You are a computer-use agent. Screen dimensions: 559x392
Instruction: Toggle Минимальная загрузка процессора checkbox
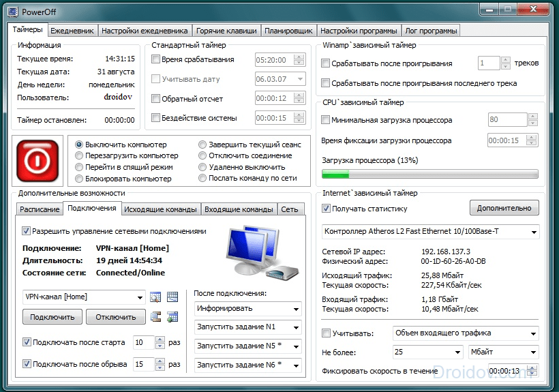point(326,120)
